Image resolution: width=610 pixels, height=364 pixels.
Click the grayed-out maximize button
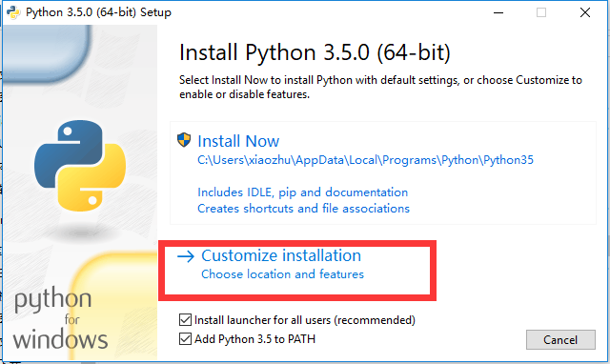541,12
